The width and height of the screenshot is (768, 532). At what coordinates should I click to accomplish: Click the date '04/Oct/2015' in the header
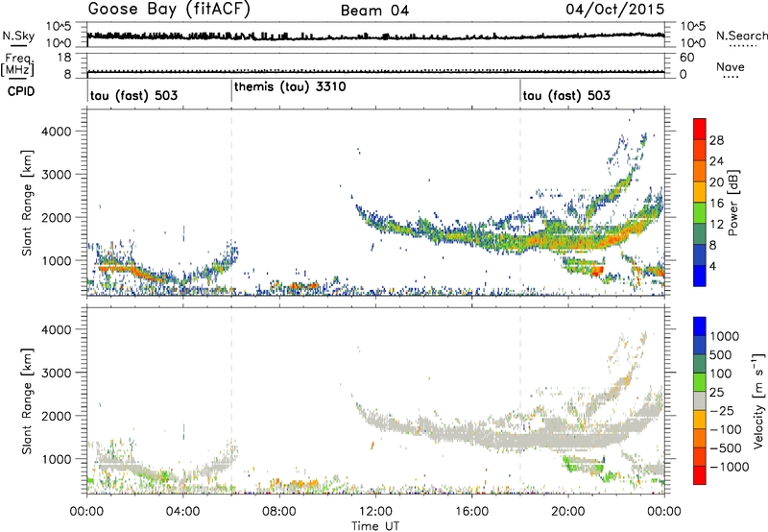[x=614, y=10]
